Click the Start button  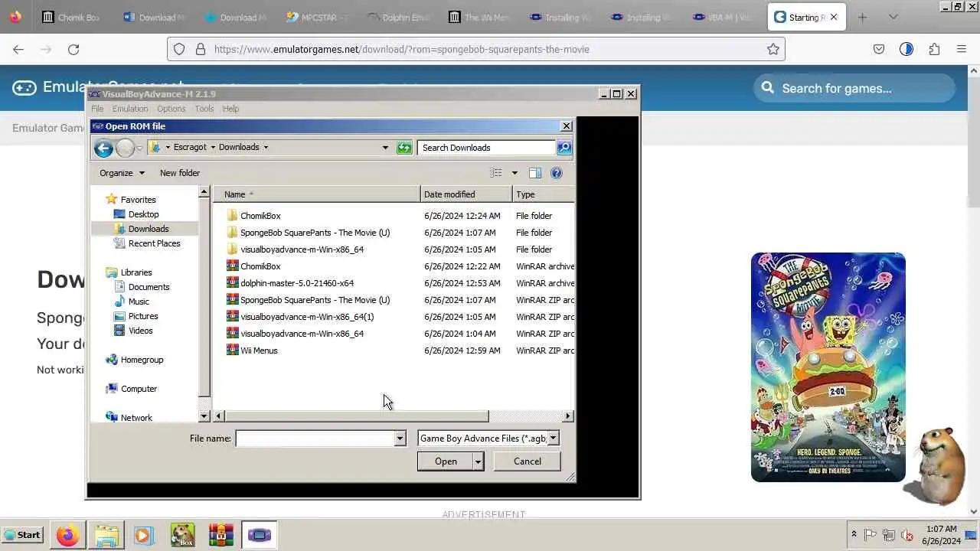(22, 535)
